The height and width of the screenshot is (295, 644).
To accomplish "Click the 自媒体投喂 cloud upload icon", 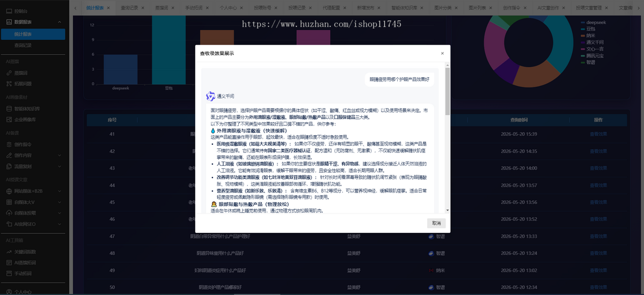I will pyautogui.click(x=9, y=212).
